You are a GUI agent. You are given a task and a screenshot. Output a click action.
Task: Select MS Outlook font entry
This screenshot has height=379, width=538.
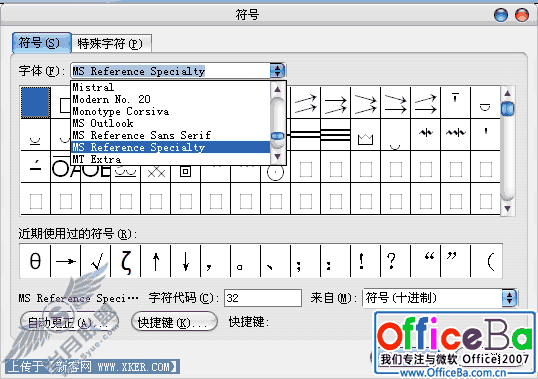[x=171, y=123]
